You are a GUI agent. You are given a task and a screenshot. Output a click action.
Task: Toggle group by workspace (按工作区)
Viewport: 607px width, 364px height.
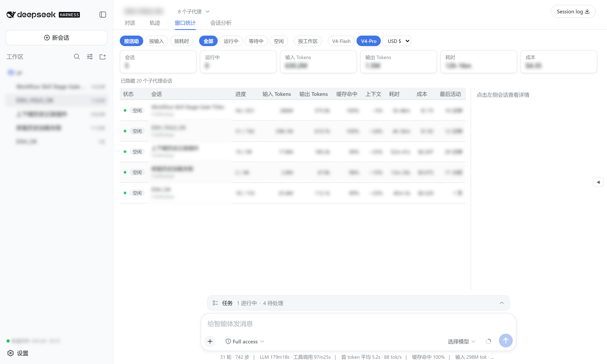[308, 41]
